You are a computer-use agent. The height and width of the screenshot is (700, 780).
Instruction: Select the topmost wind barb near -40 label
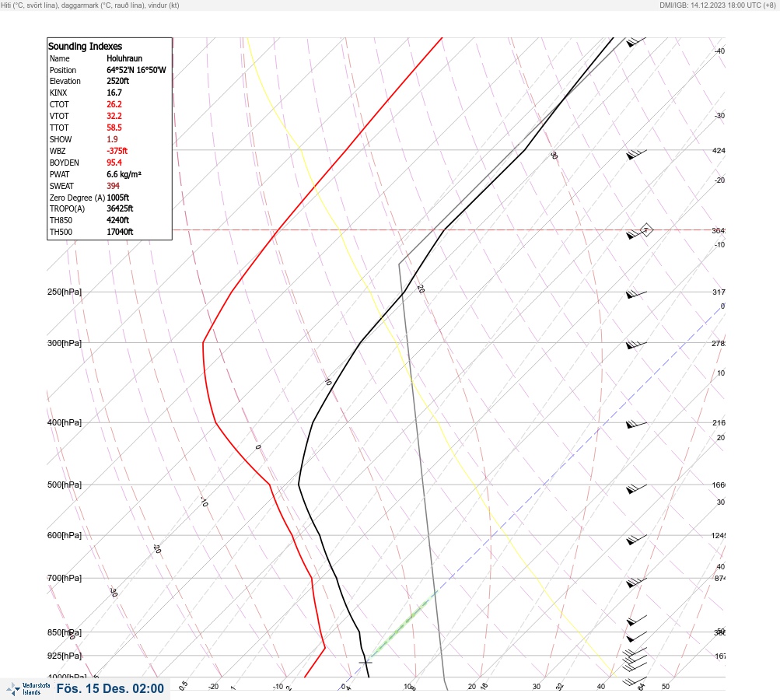[x=635, y=42]
